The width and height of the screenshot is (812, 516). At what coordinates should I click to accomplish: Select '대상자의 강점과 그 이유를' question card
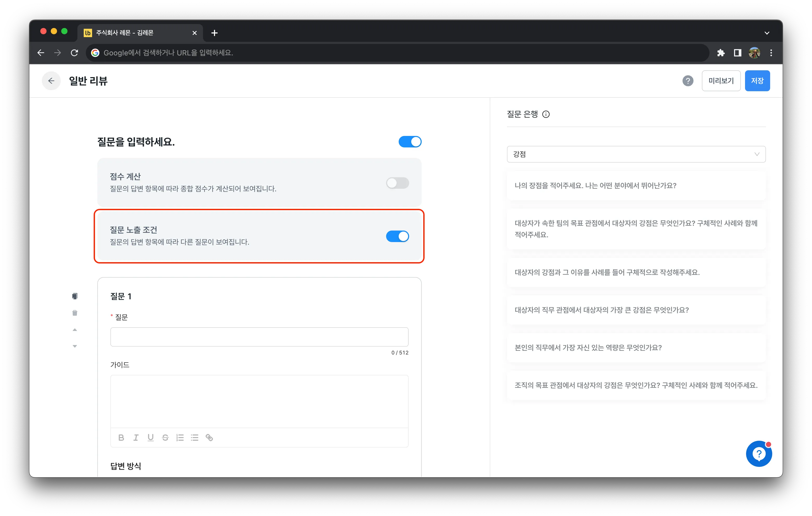(636, 272)
